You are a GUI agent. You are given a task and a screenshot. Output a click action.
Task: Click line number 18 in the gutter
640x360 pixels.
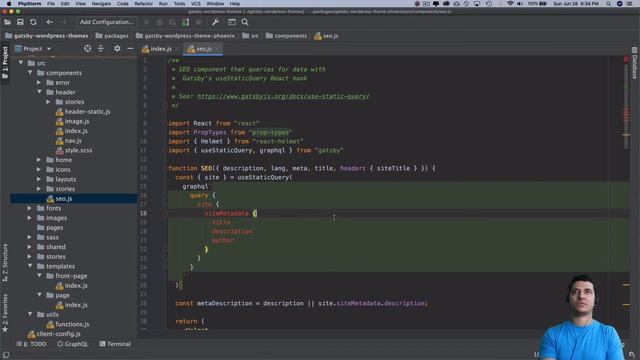[143, 213]
